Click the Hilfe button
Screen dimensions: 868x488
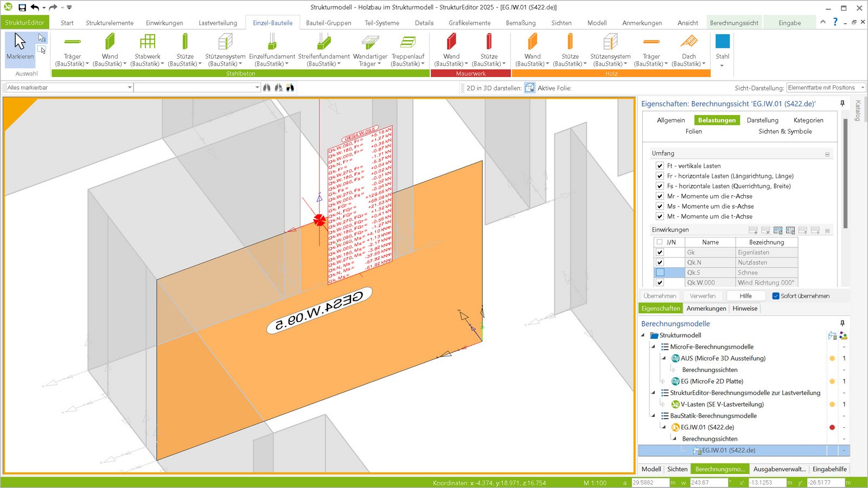click(x=745, y=296)
